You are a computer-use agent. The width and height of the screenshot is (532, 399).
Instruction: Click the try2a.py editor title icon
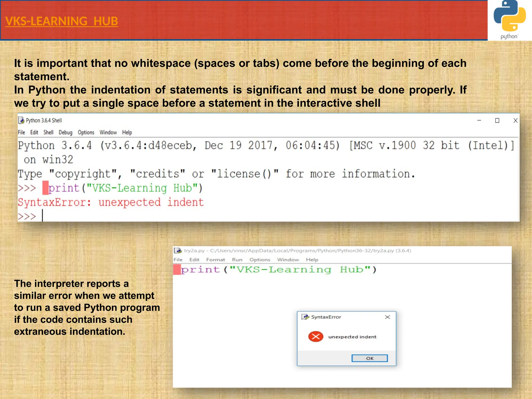pyautogui.click(x=178, y=251)
